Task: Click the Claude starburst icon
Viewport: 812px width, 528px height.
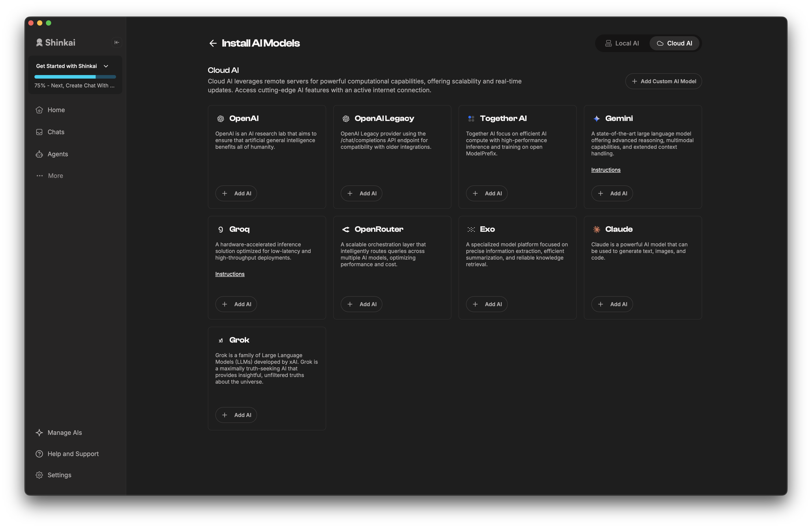Action: click(596, 229)
